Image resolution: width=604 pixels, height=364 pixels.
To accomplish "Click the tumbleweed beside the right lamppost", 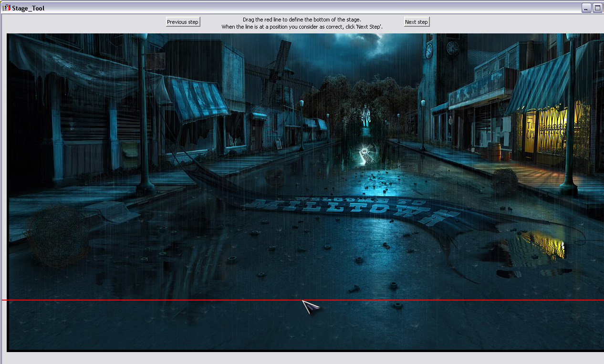I will point(505,181).
